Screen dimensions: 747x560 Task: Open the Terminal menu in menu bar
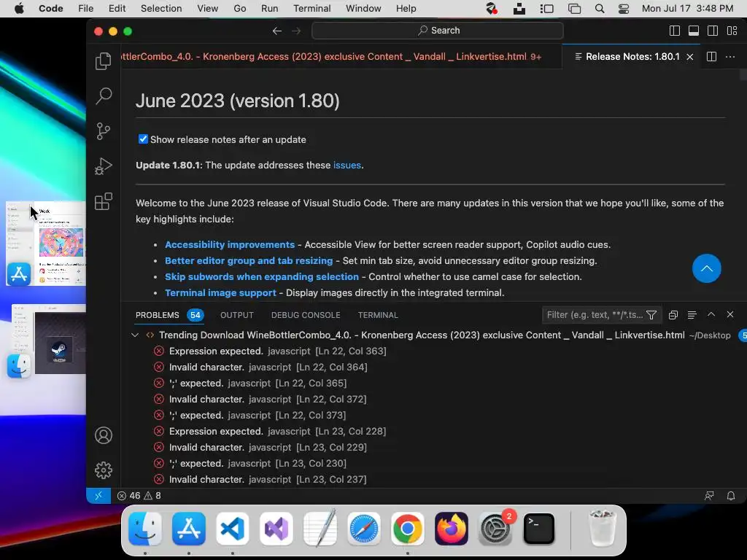coord(312,9)
